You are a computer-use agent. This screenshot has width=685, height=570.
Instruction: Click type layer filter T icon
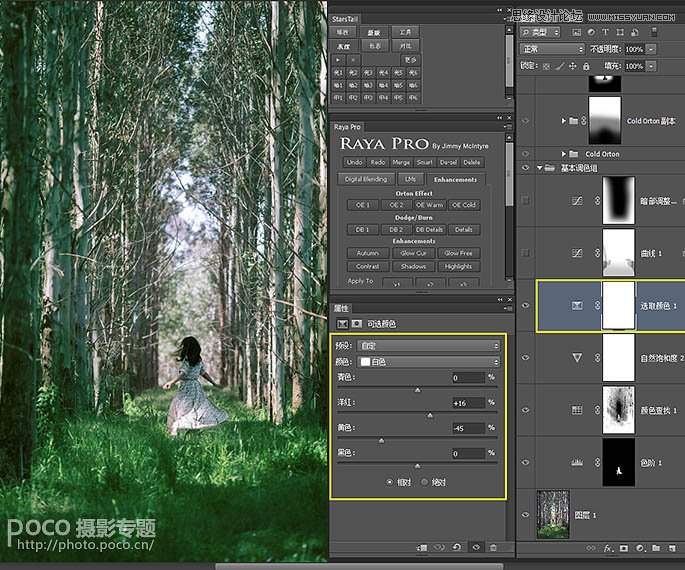[605, 32]
